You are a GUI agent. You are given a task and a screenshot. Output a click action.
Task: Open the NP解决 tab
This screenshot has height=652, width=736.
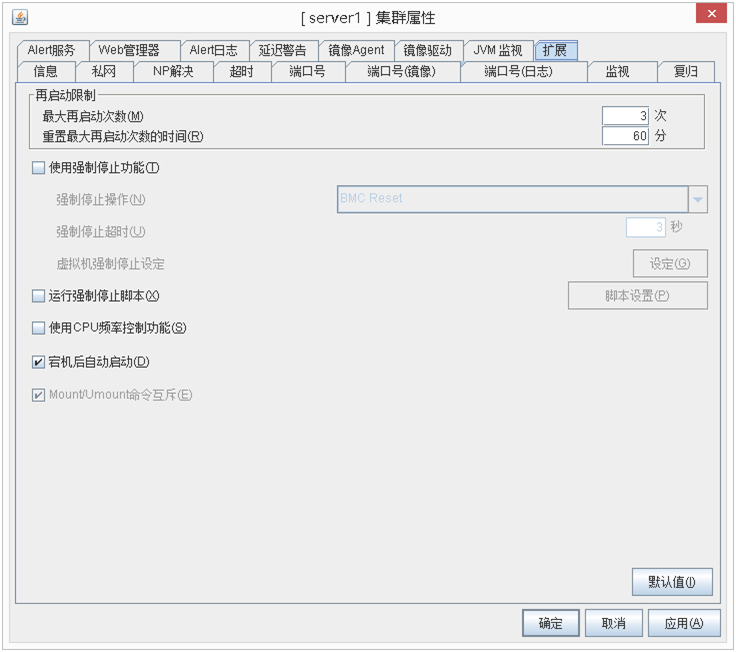(x=173, y=71)
